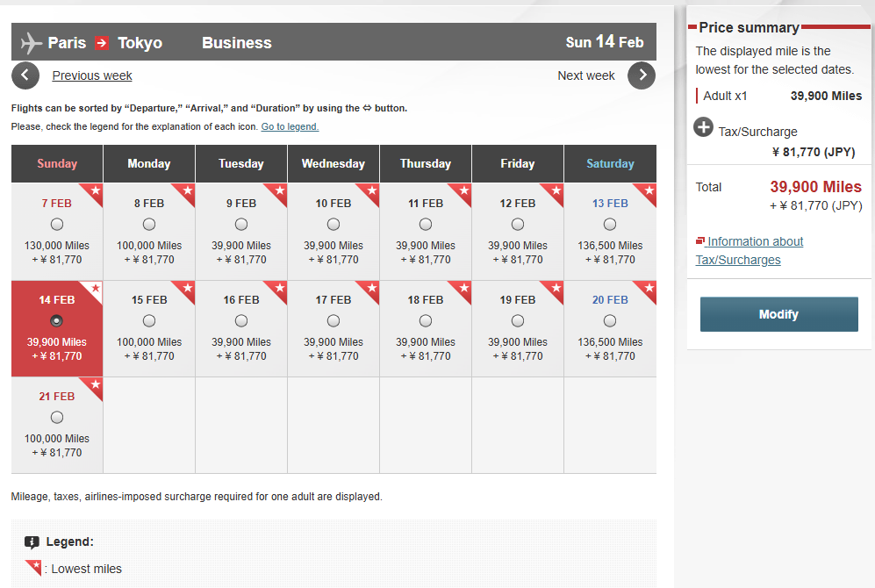This screenshot has width=875, height=588.
Task: Open the Previous week link
Action: tap(92, 75)
